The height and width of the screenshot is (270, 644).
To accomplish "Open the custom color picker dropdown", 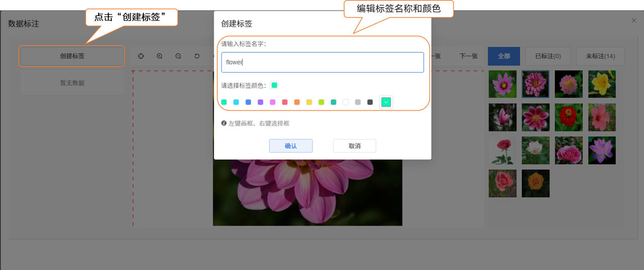I will [x=386, y=102].
